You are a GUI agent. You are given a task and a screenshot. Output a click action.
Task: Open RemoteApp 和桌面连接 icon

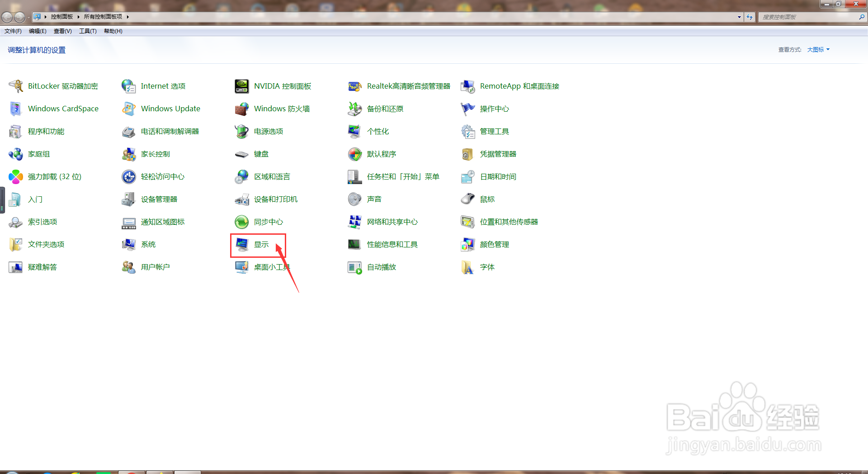click(468, 86)
